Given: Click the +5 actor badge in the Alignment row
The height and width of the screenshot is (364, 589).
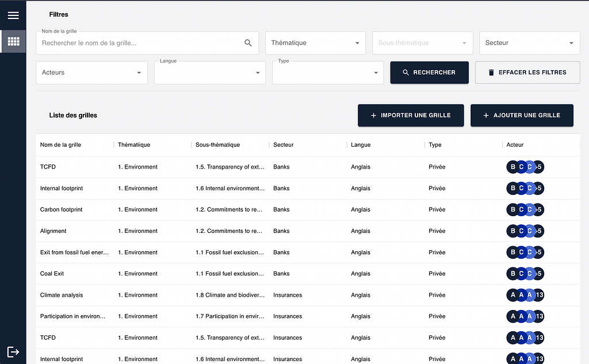Looking at the screenshot, I should pyautogui.click(x=538, y=231).
